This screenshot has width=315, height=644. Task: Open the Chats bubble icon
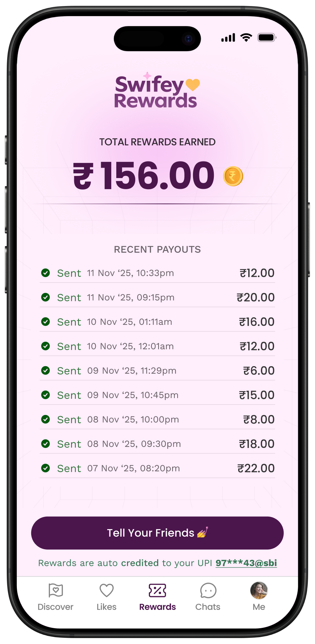pyautogui.click(x=208, y=591)
